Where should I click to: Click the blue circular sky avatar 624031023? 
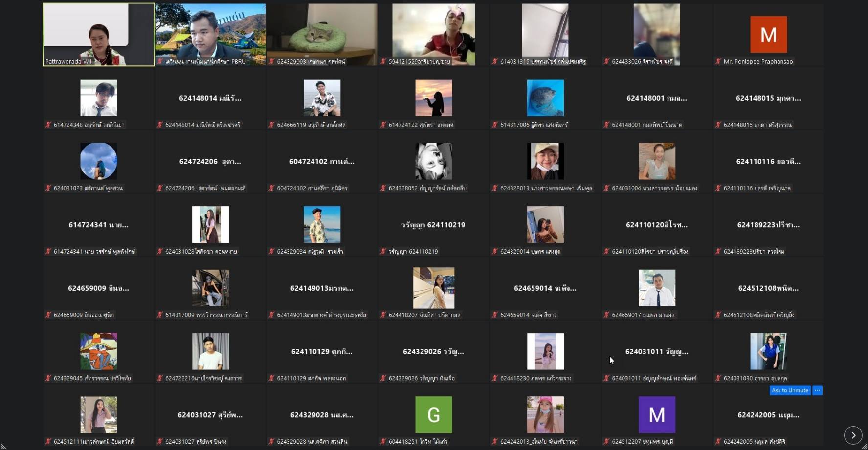tap(98, 161)
